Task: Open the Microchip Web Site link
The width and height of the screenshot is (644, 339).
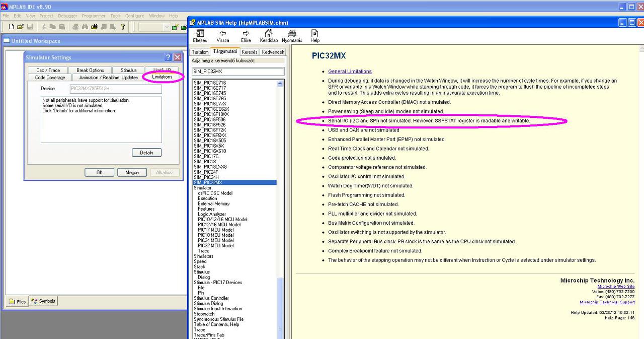Action: point(616,286)
